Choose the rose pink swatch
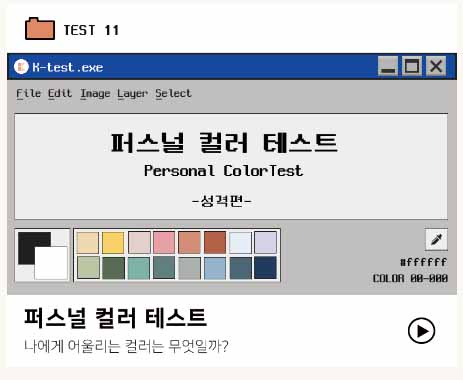This screenshot has height=380, width=463. [x=164, y=243]
